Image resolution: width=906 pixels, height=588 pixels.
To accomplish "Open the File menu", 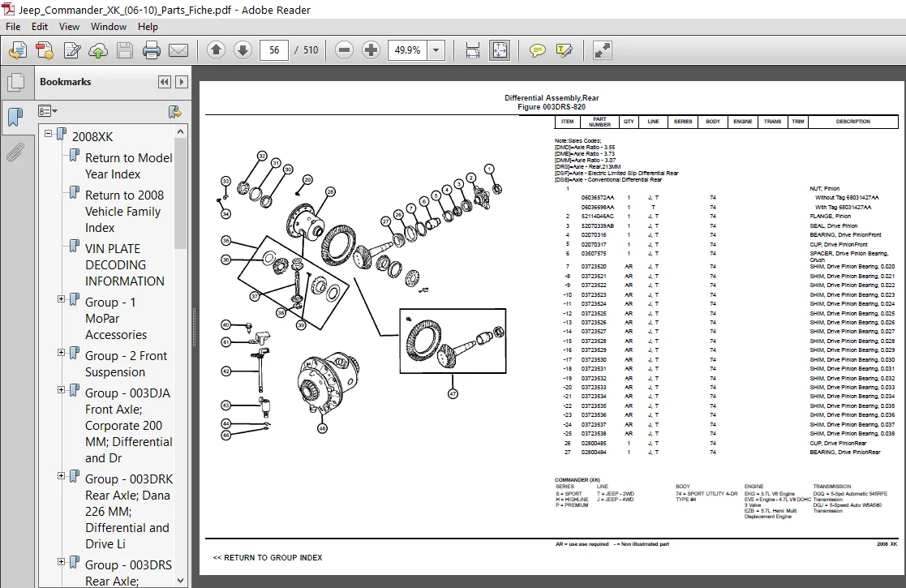I will [x=13, y=27].
